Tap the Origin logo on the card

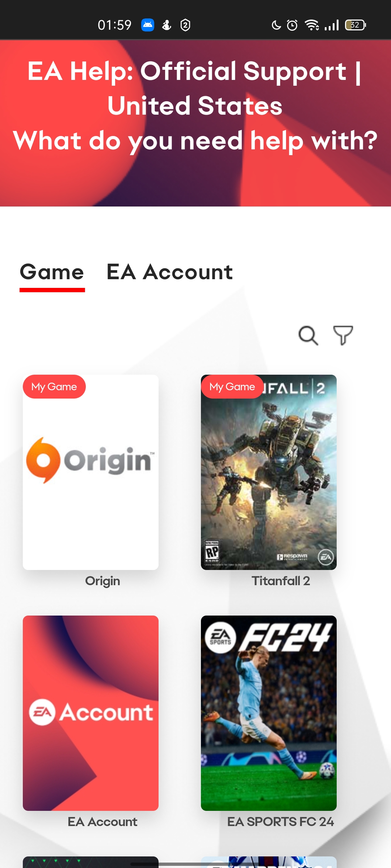point(90,460)
